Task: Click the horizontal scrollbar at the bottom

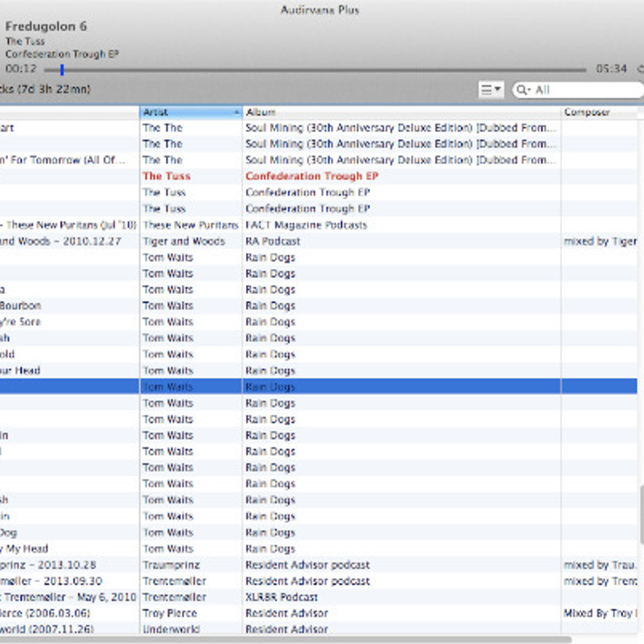Action: click(x=284, y=639)
